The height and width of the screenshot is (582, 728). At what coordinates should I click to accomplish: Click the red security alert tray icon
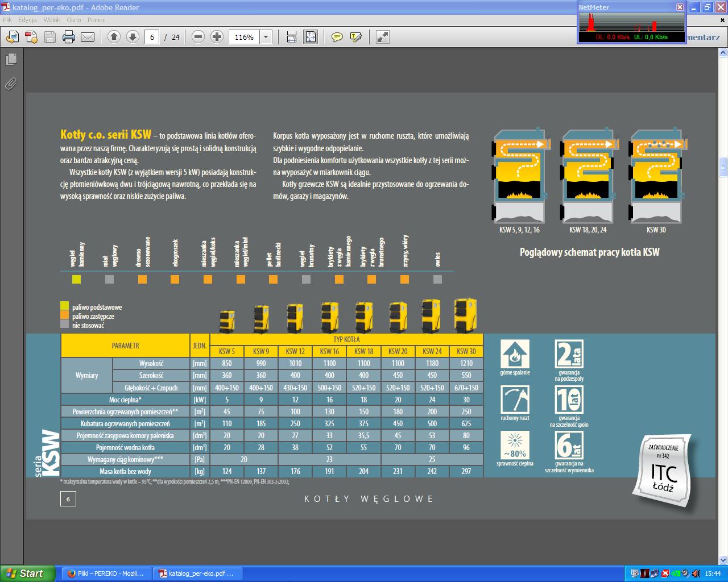665,573
